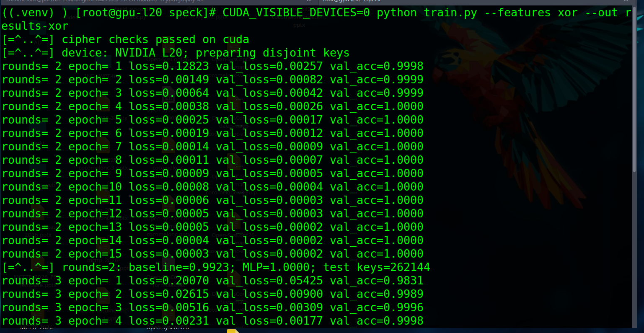Click 'val_loss=0.00007' on the rounds 2 epoch 8 line
Screen dimensions: 644x333
(x=269, y=160)
